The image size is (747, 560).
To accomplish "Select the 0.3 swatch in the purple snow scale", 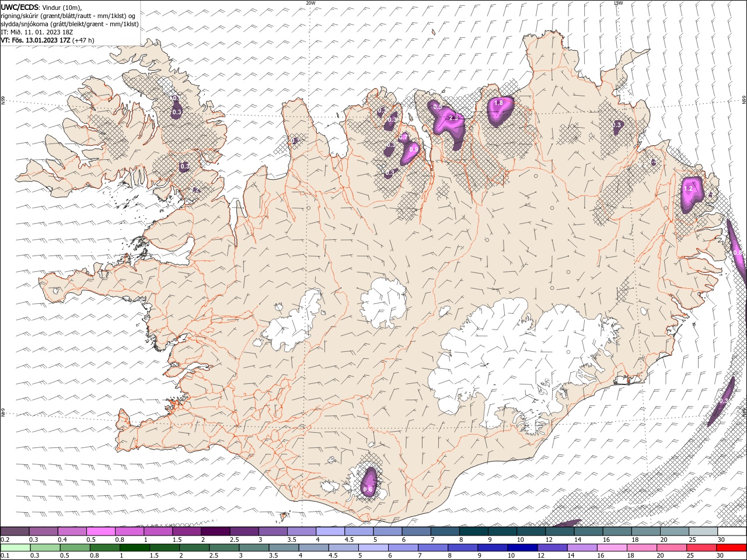I will point(43,531).
